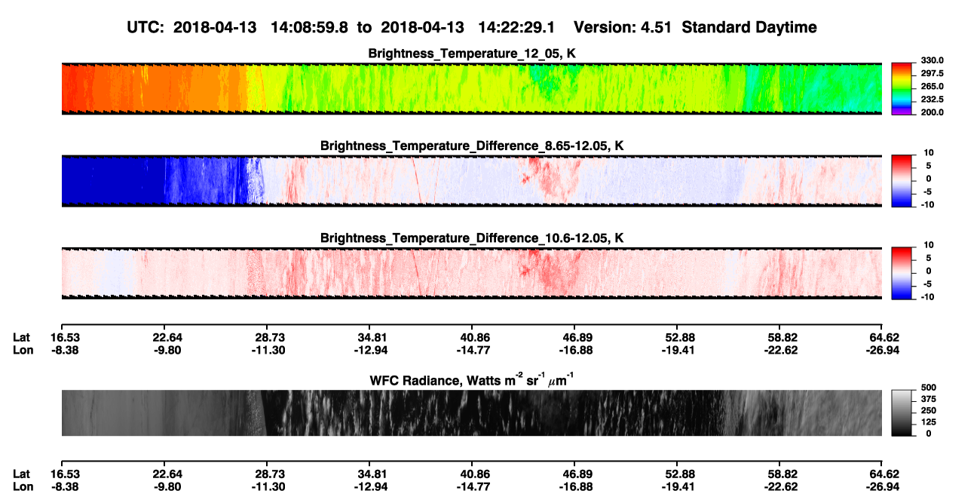Click the 265.0 colorbar label
This screenshot has width=980, height=503.
click(933, 86)
